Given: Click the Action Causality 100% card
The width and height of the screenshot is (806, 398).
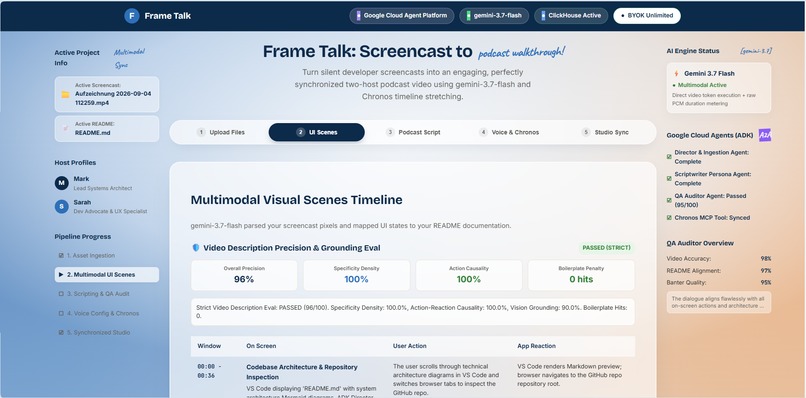Looking at the screenshot, I should [469, 275].
